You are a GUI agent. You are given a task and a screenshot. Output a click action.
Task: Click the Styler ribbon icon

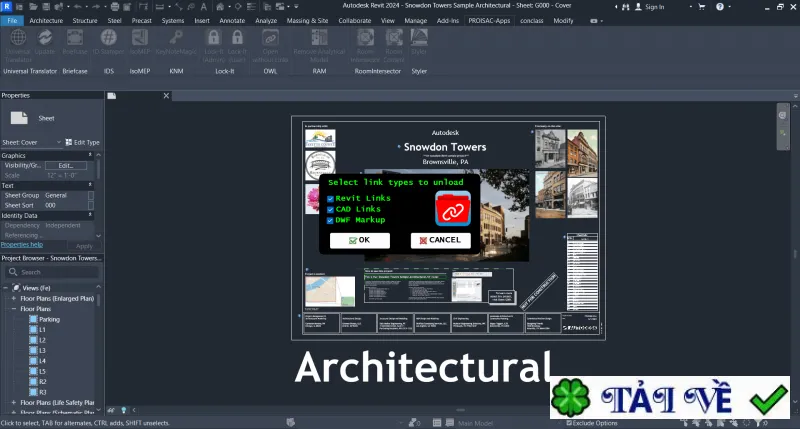pyautogui.click(x=419, y=42)
